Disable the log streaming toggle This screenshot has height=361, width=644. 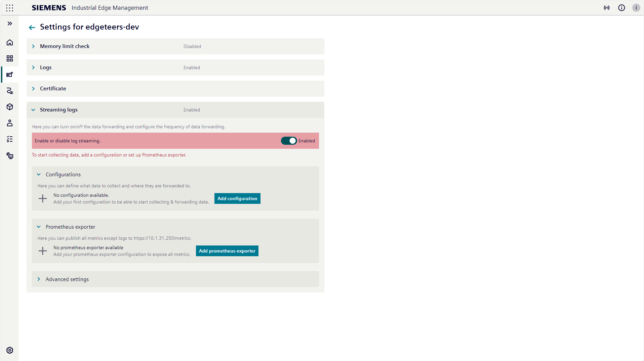289,141
